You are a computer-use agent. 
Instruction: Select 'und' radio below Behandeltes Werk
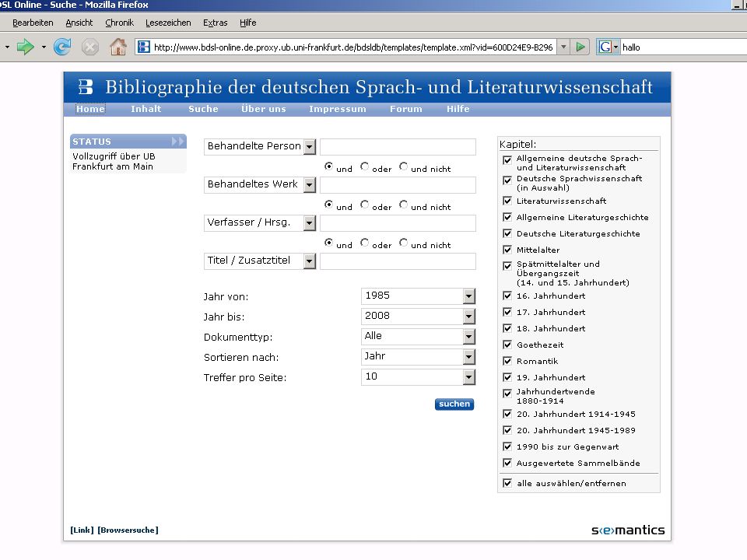tap(328, 205)
